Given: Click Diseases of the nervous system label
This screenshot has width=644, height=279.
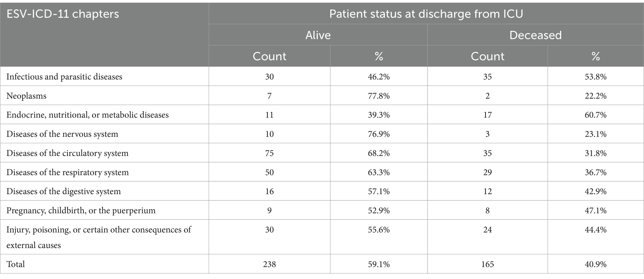Looking at the screenshot, I should click(x=62, y=134).
